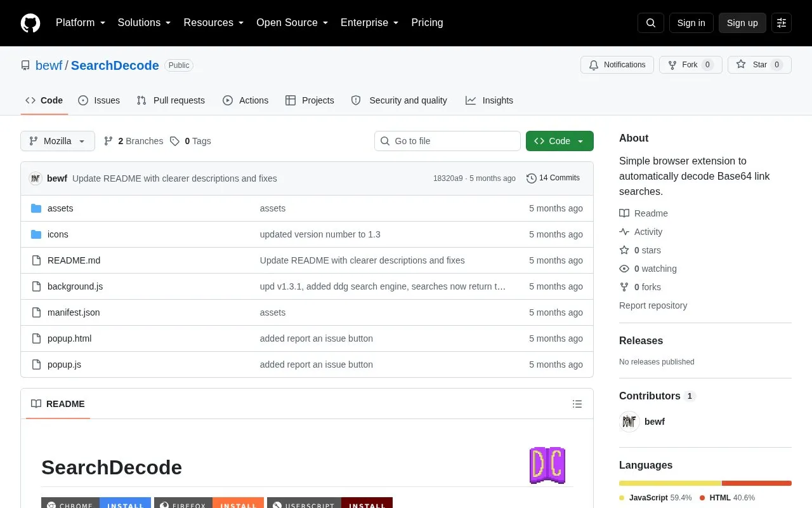Switch to the Insights tab
The width and height of the screenshot is (812, 508).
pyautogui.click(x=489, y=100)
